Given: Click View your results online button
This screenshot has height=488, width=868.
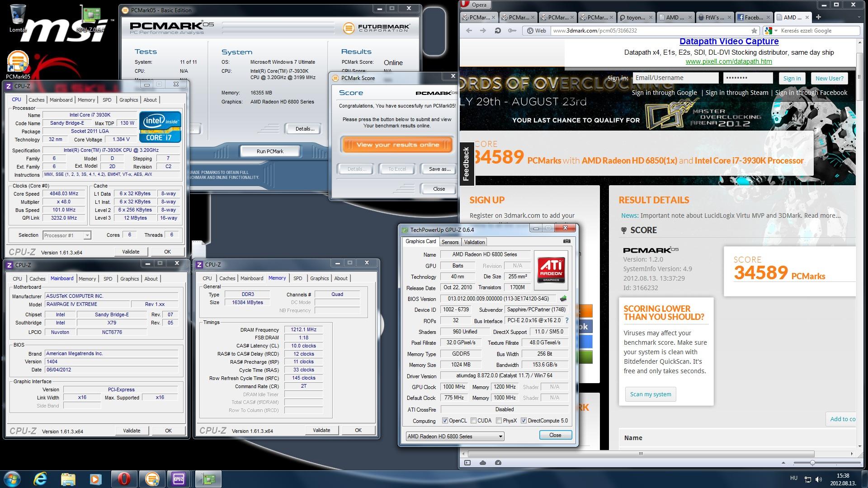Looking at the screenshot, I should [397, 145].
